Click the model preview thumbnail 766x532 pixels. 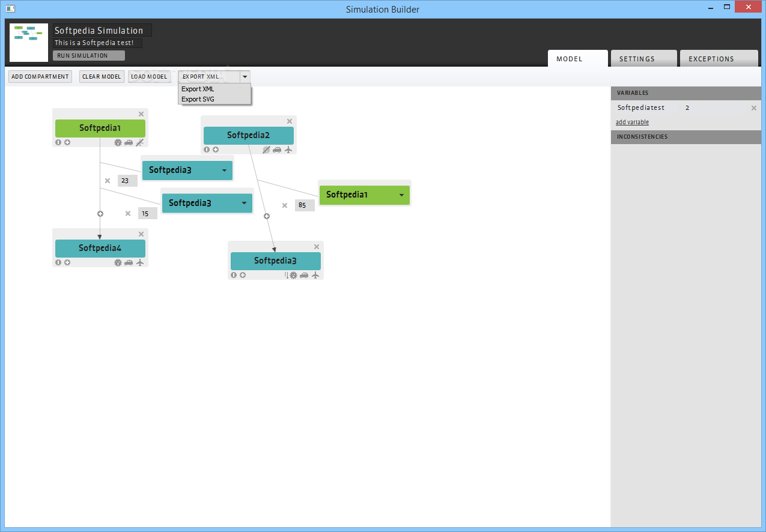tap(29, 42)
